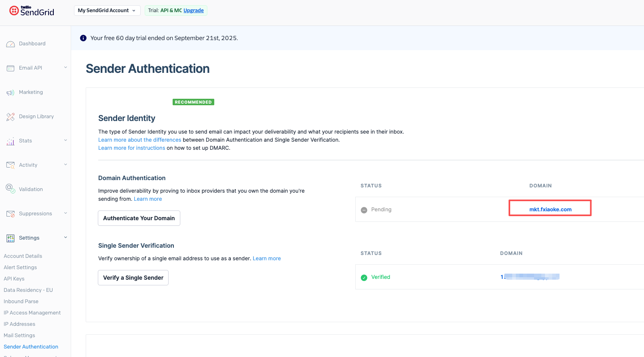Click the Verify a Single Sender button
Viewport: 644px width, 357px height.
(x=133, y=278)
